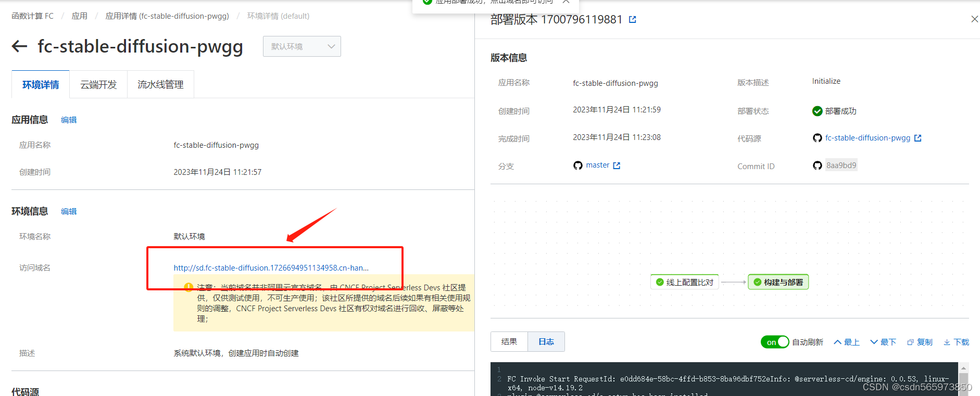Click 编辑 next to 环境信息
Image resolution: width=980 pixels, height=396 pixels.
click(x=69, y=211)
